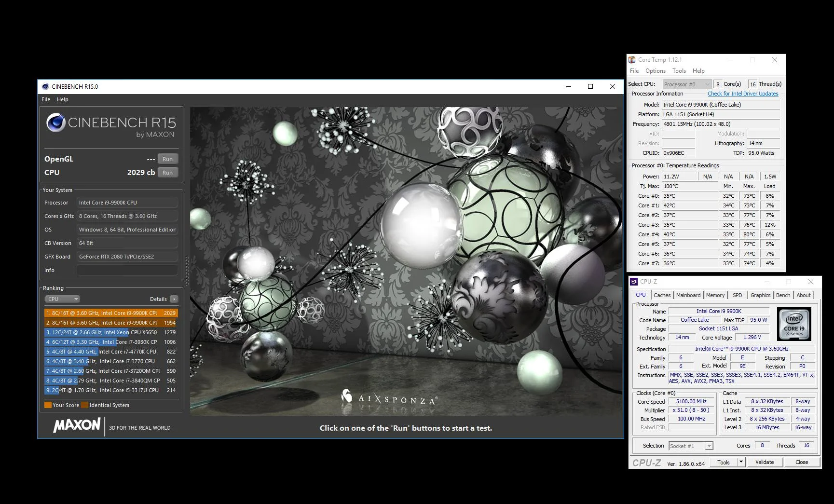Switch to the Mainboard tab in CPU-Z
Viewport: 834px width, 504px height.
click(x=688, y=295)
